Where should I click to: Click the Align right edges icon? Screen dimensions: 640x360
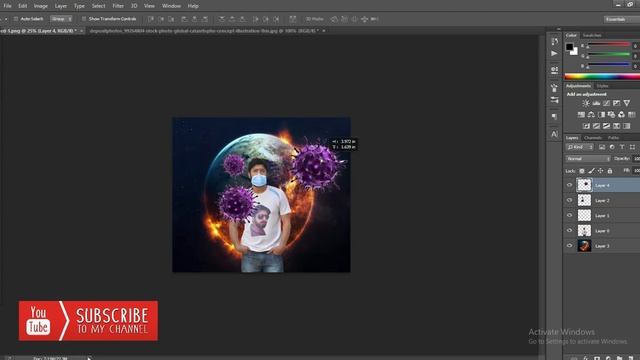click(205, 19)
